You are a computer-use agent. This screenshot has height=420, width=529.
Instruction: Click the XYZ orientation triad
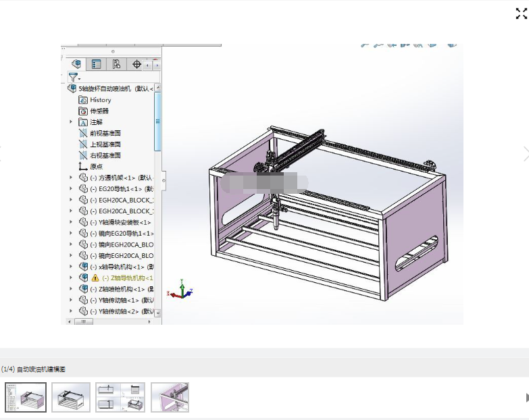pyautogui.click(x=180, y=290)
